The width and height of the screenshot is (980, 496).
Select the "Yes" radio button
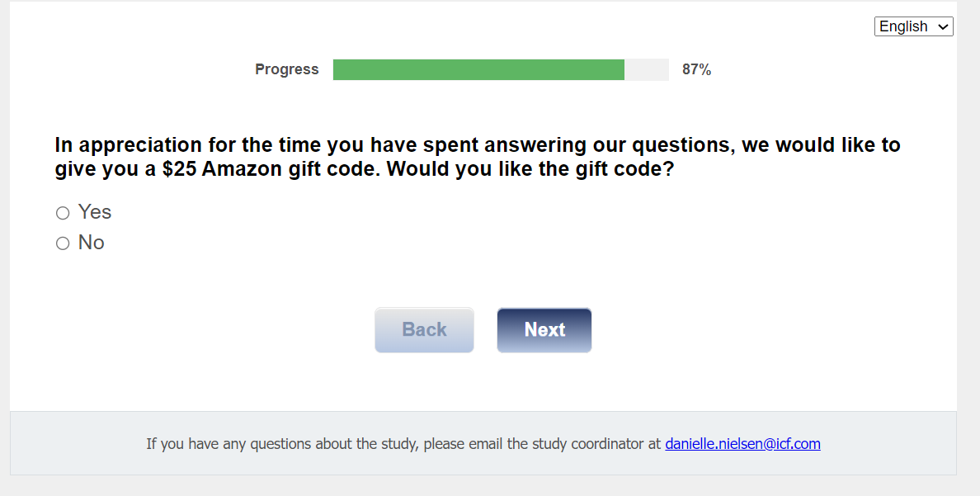pyautogui.click(x=63, y=214)
